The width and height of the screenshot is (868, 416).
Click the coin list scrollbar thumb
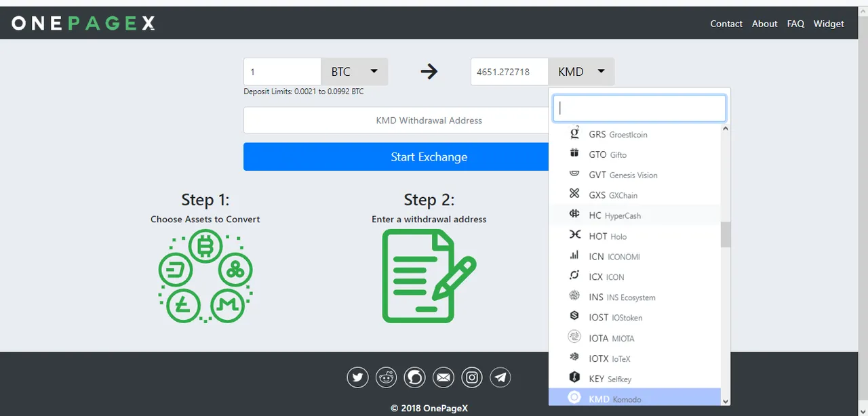[726, 234]
